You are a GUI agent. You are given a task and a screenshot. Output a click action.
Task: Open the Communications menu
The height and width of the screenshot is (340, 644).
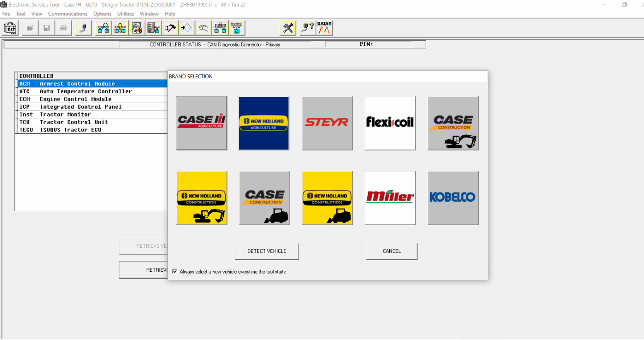(x=67, y=14)
